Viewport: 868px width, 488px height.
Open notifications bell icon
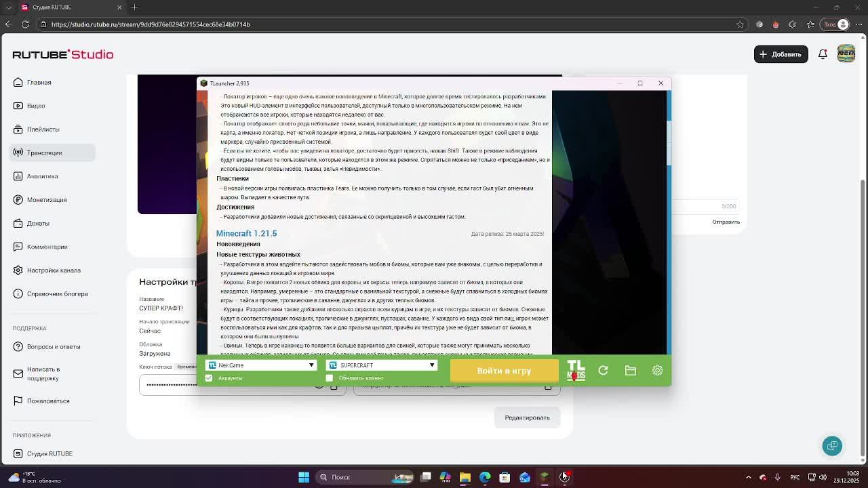click(x=823, y=54)
